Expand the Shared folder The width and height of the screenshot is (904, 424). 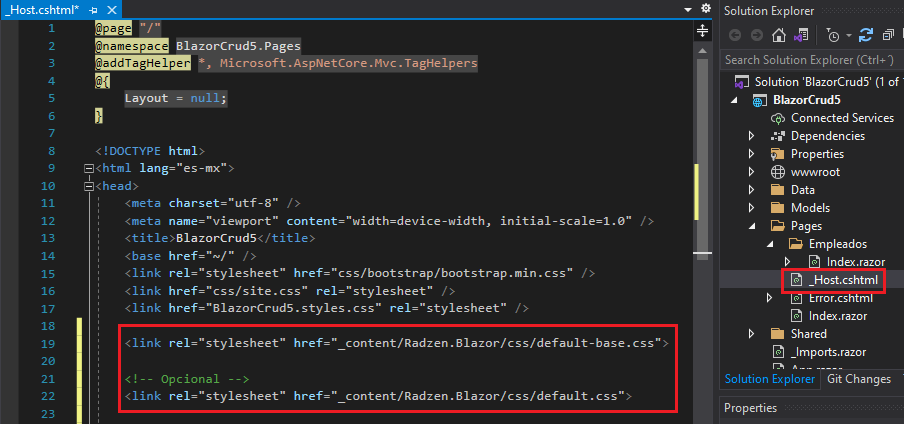tap(751, 334)
